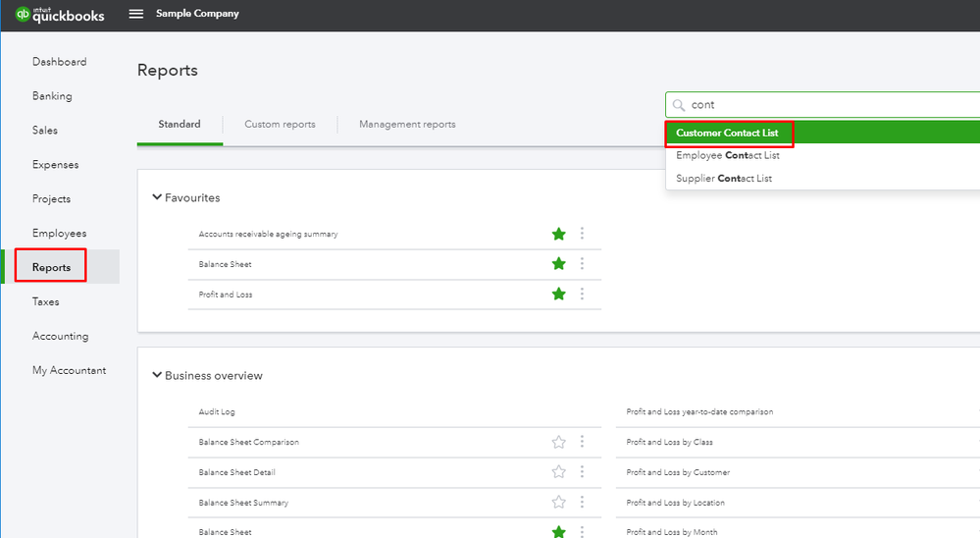Open more options for Balance Sheet Comparison
Image resolution: width=980 pixels, height=538 pixels.
click(x=582, y=442)
